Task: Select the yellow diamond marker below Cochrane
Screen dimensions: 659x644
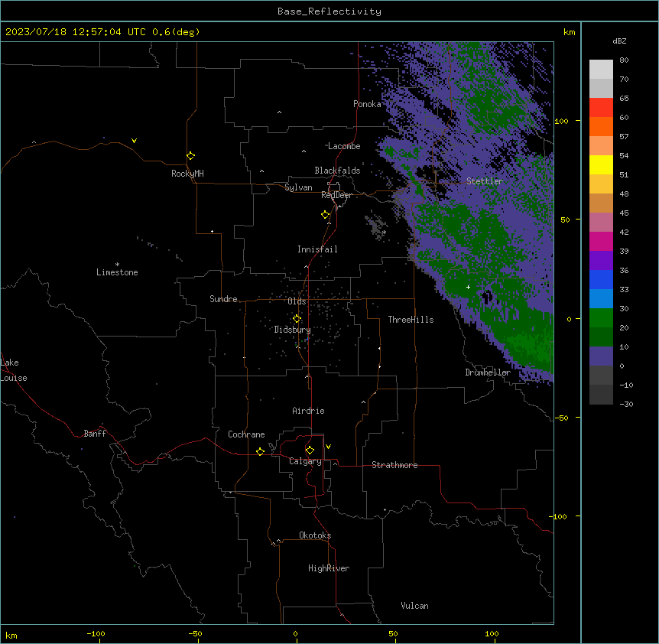Action: 260,451
